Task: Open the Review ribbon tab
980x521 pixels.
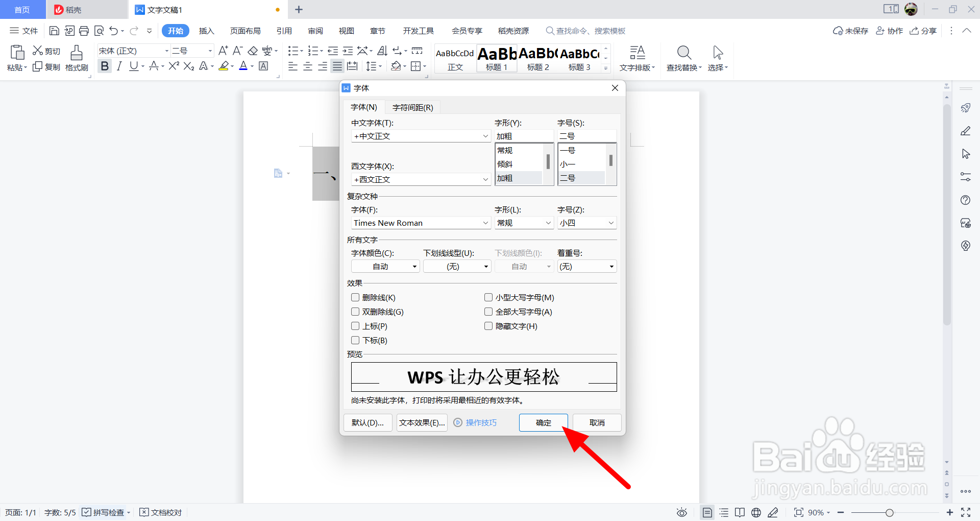Action: coord(315,31)
